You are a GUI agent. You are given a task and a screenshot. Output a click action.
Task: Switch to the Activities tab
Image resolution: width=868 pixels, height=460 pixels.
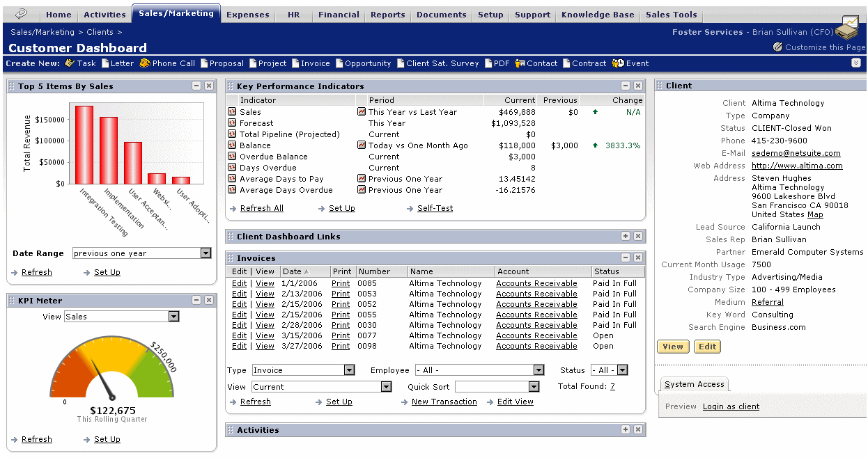104,15
